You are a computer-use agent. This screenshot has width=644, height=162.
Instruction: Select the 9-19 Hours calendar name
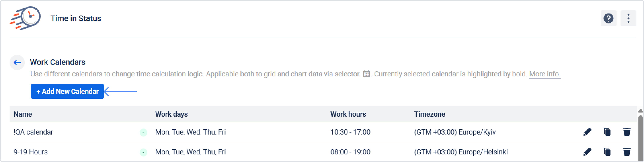(30, 152)
